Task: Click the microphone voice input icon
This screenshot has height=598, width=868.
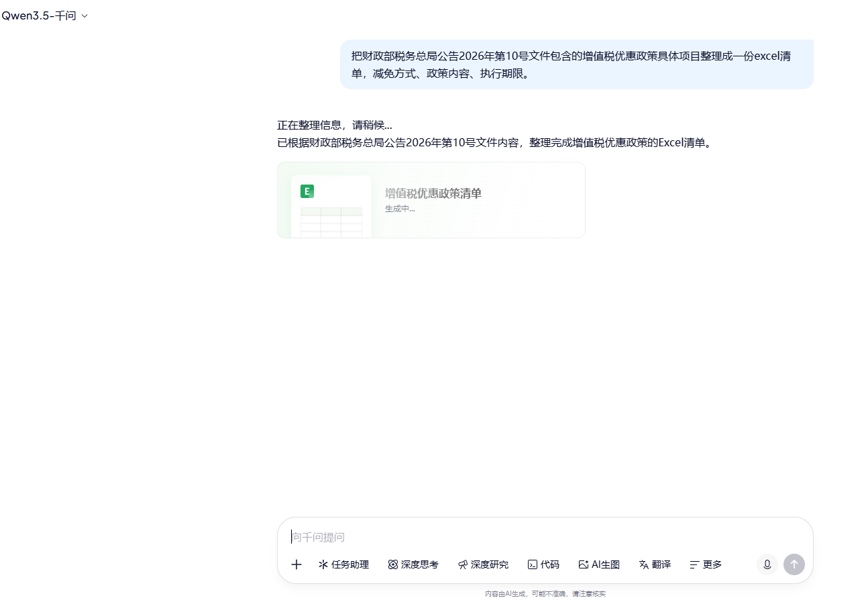Action: point(767,564)
